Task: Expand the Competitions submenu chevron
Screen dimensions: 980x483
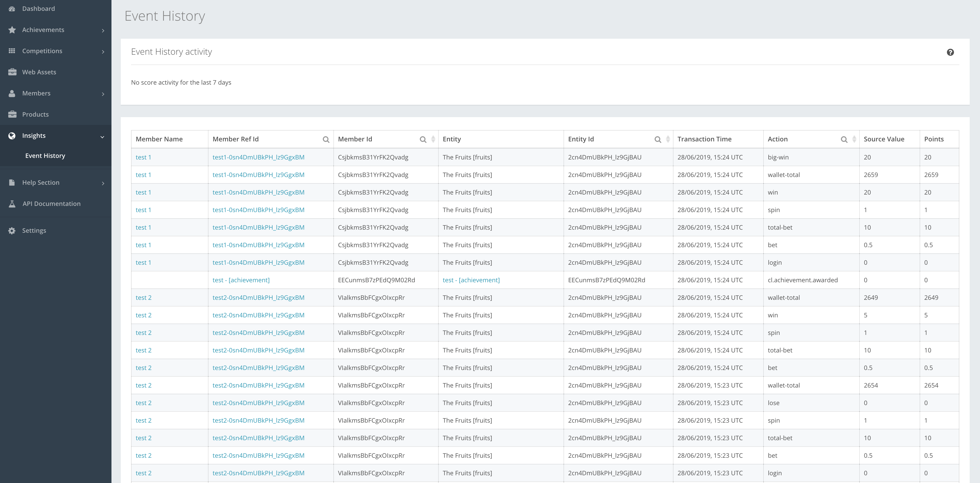Action: tap(103, 51)
